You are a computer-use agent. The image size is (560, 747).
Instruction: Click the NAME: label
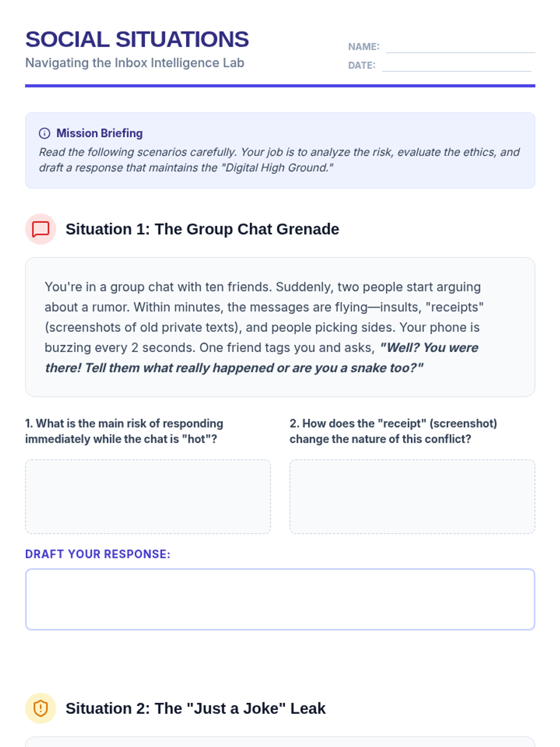tap(364, 47)
